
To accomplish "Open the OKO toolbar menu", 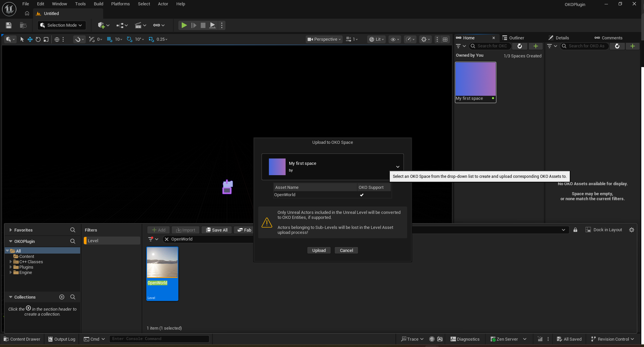I will coord(159,25).
